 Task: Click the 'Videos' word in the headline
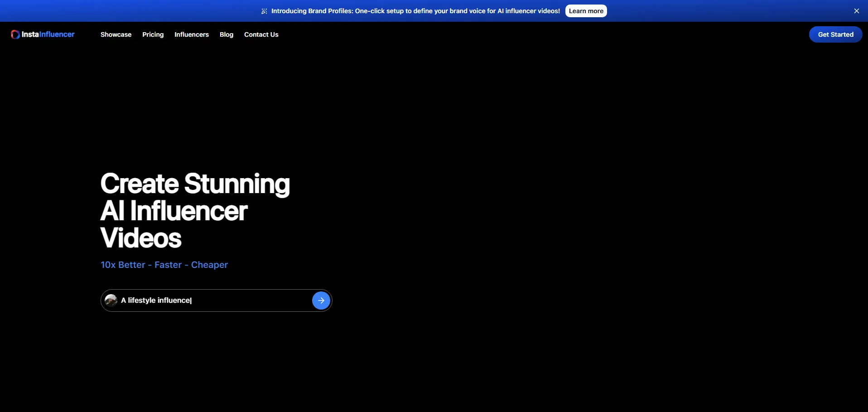click(x=141, y=238)
